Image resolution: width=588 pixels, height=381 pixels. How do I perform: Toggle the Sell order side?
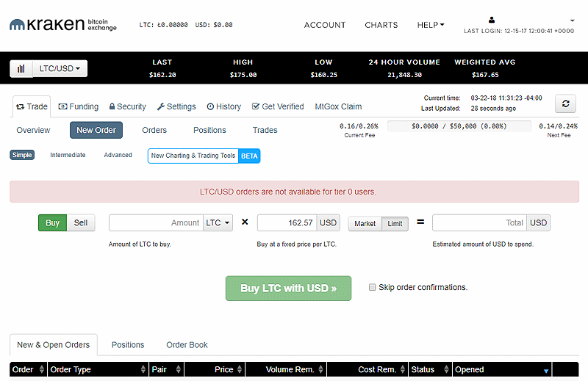click(81, 223)
